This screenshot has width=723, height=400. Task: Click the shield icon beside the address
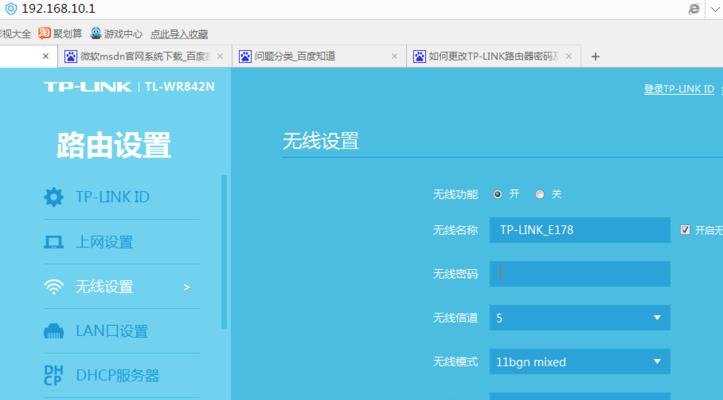coord(11,9)
